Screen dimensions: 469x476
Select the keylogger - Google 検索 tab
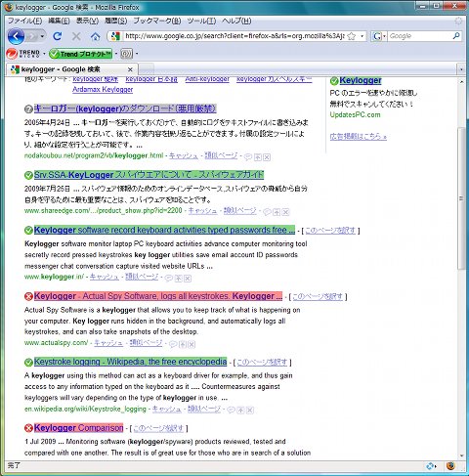click(x=71, y=69)
